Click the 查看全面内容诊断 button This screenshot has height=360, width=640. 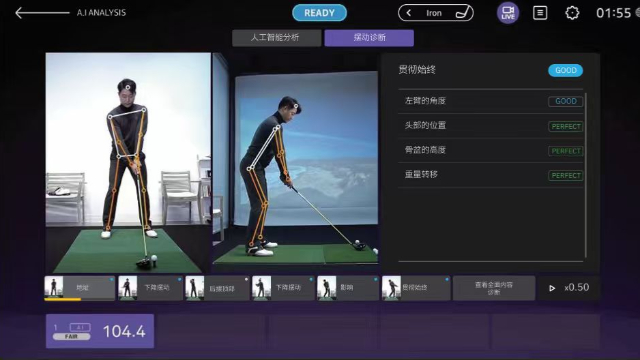[x=494, y=288]
